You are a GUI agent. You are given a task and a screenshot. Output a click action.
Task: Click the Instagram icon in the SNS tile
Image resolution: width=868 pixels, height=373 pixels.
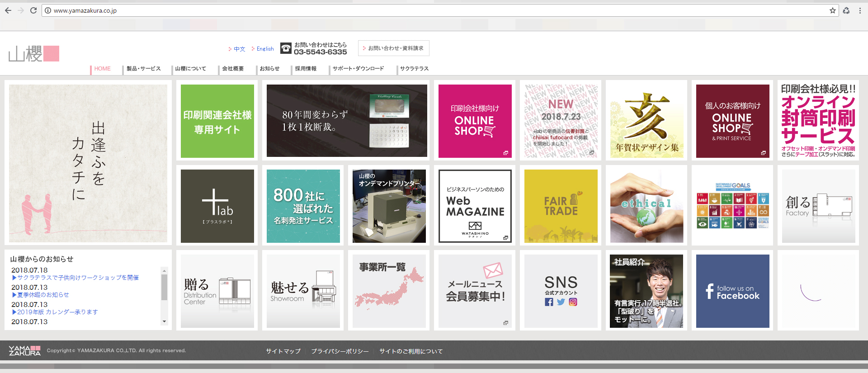pyautogui.click(x=573, y=302)
